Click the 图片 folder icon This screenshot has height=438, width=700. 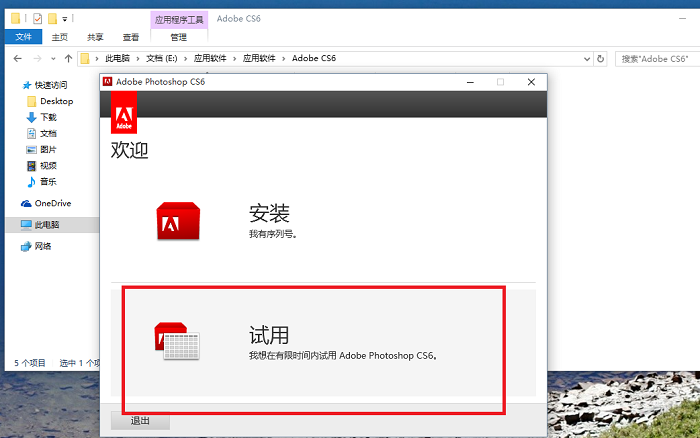pyautogui.click(x=31, y=150)
